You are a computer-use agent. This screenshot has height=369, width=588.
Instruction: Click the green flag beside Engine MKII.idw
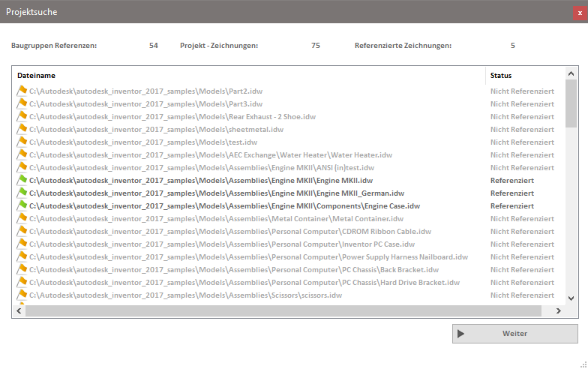(x=22, y=180)
